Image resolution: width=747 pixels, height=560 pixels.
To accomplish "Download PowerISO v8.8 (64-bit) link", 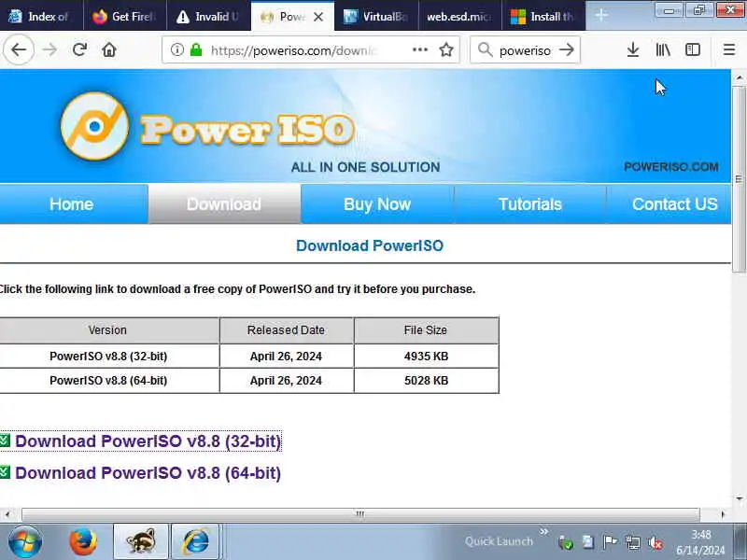I will pos(148,473).
